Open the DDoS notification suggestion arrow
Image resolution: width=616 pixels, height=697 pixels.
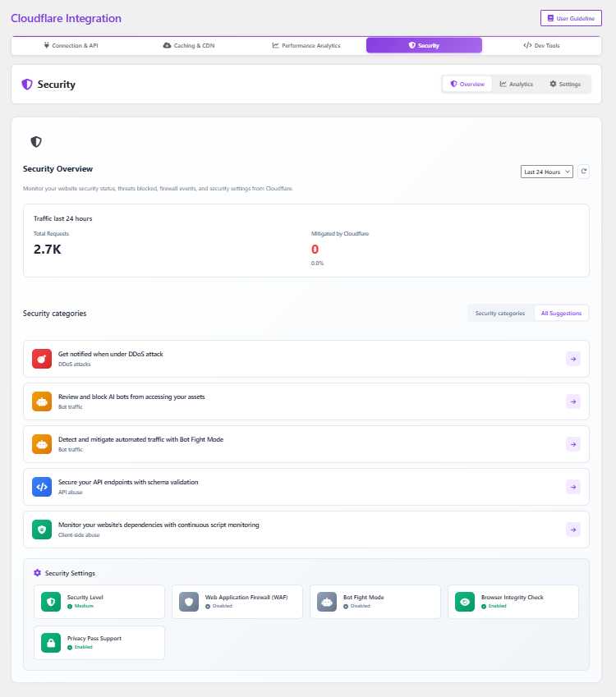(x=573, y=359)
